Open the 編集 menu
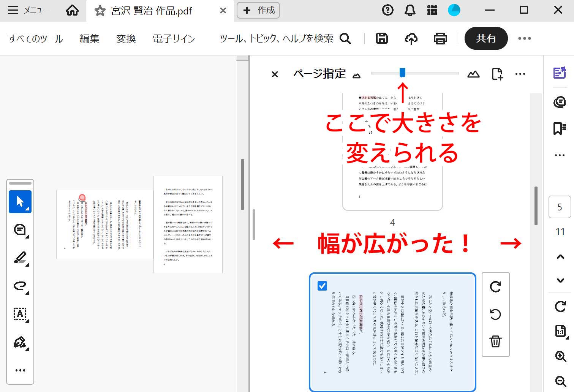 [x=90, y=38]
